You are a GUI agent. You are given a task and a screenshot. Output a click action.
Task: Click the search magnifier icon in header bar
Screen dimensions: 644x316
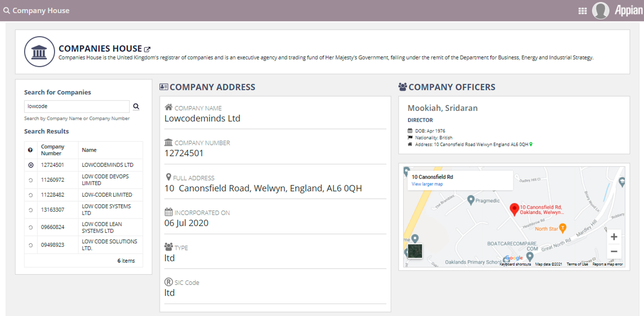7,11
